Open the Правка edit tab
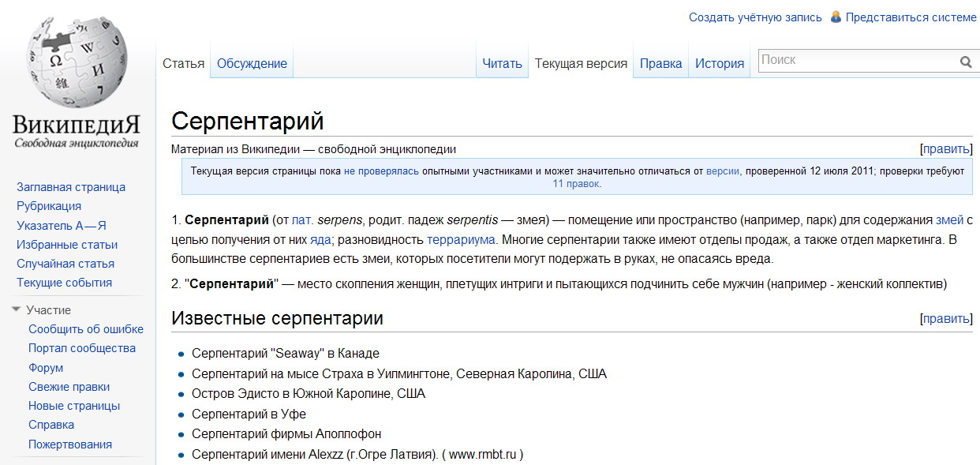Image resolution: width=980 pixels, height=465 pixels. coord(660,64)
